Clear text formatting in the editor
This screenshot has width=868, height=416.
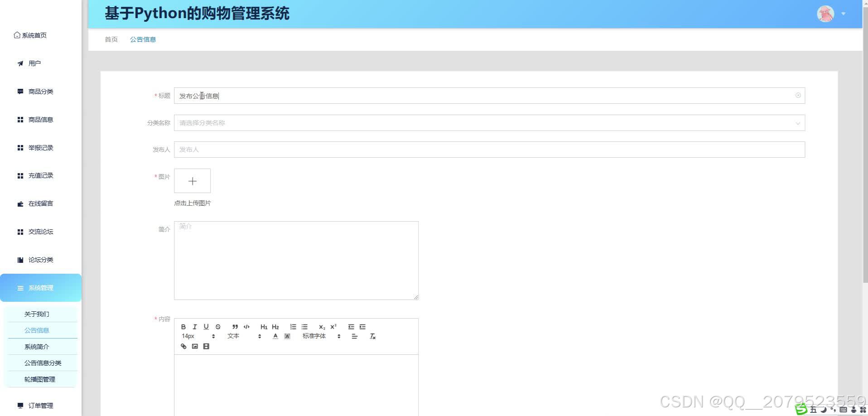(x=373, y=336)
